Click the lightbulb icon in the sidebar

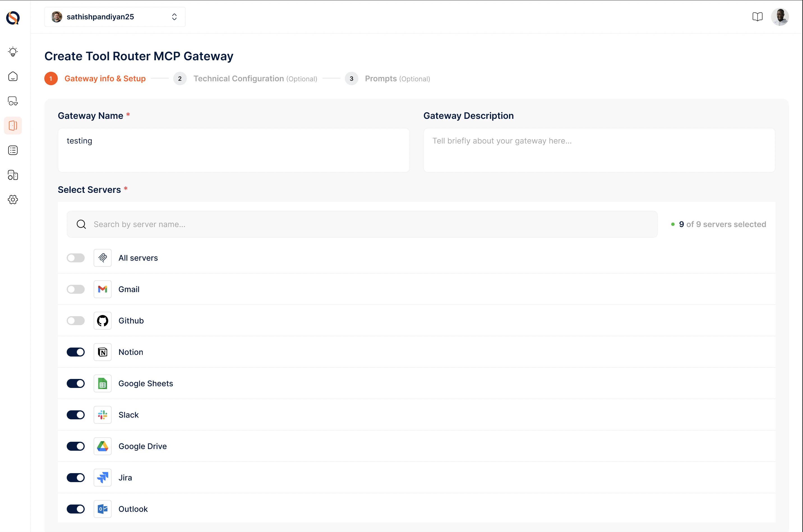click(x=13, y=52)
